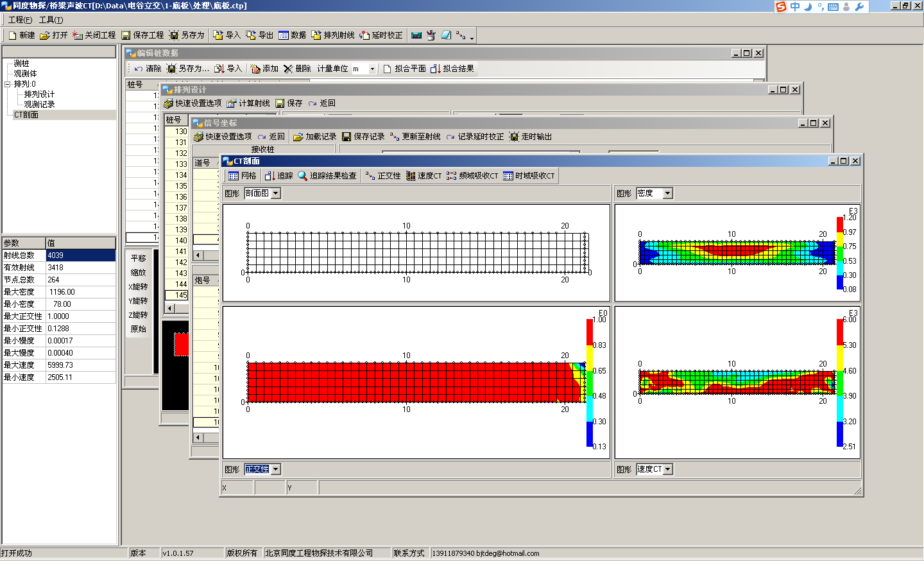Select 观测体 in the project tree
Image resolution: width=924 pixels, height=561 pixels.
26,74
